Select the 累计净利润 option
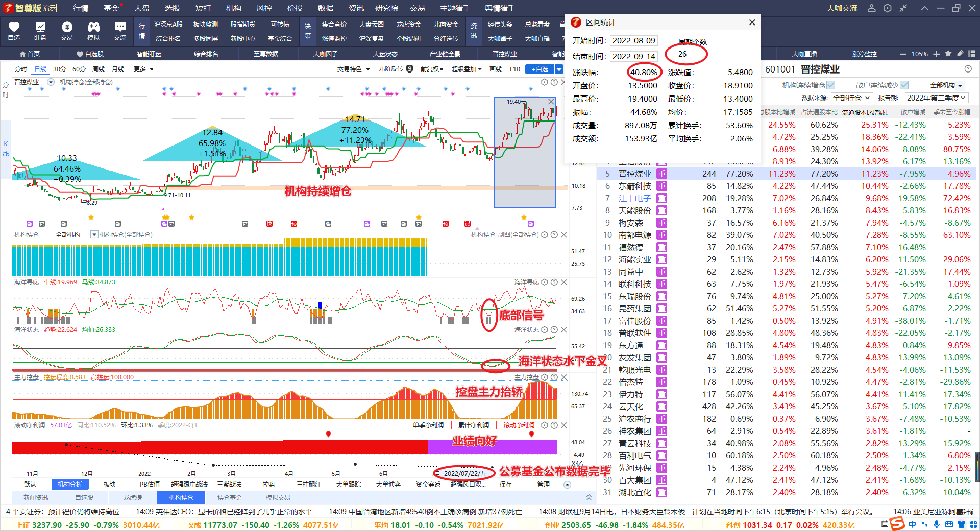The height and width of the screenshot is (531, 980). (x=474, y=425)
